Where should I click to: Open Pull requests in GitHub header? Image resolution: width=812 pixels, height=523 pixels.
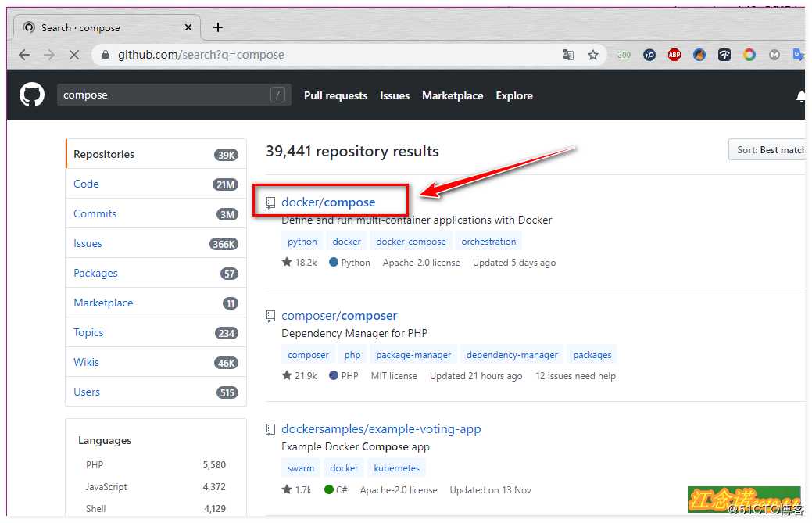pyautogui.click(x=335, y=96)
